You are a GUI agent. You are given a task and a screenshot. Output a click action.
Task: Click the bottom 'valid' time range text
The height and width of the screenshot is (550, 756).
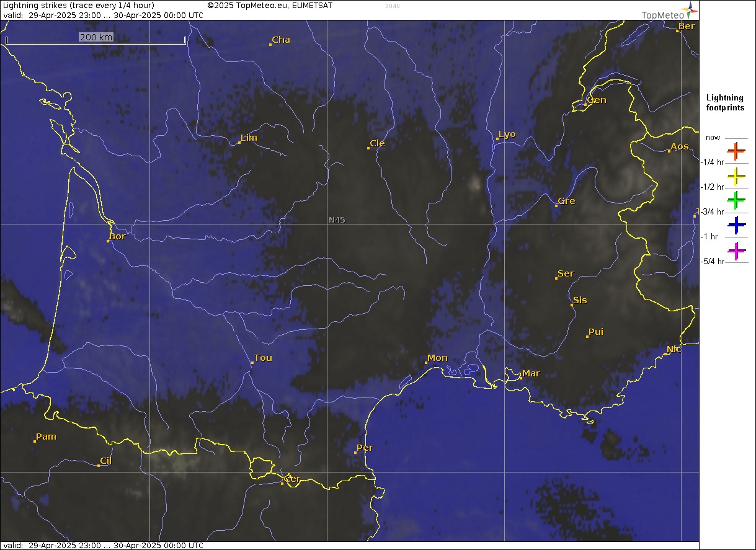pyautogui.click(x=103, y=545)
